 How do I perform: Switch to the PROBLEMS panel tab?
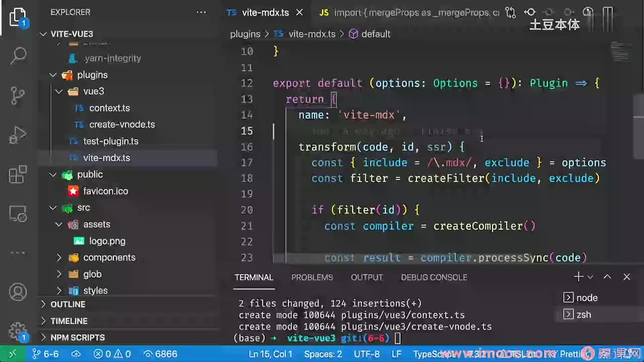click(312, 277)
